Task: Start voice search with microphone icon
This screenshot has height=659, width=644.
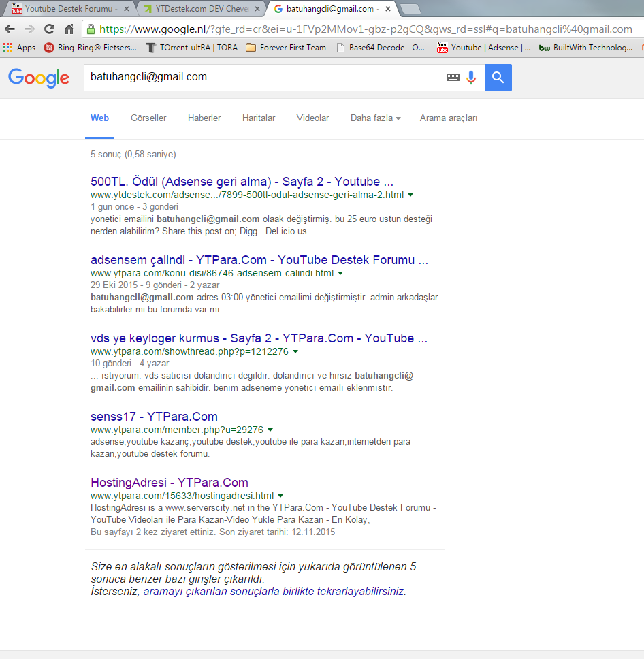Action: coord(471,78)
